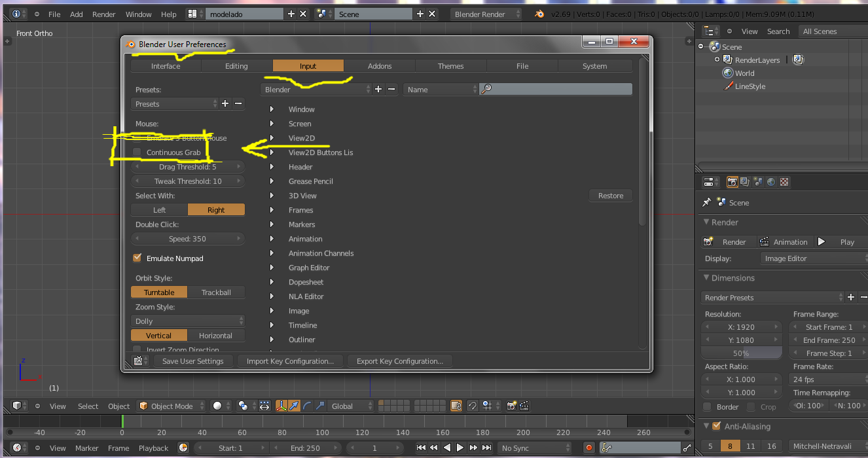Screen dimensions: 868x458
Task: Switch to the Addons preferences tab
Action: tap(380, 66)
